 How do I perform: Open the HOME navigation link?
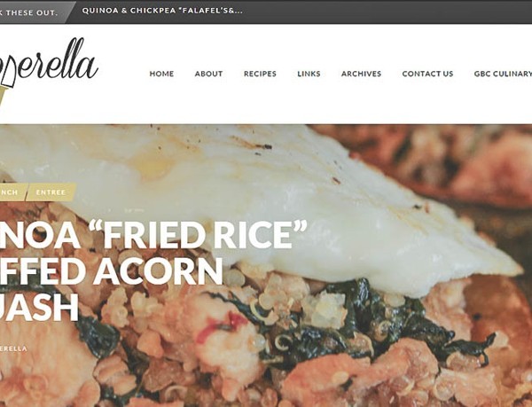161,74
